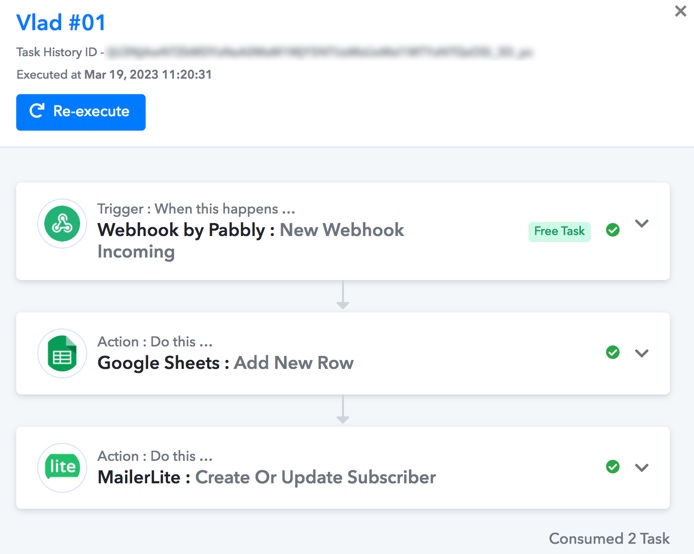Expand the Google Sheets Add New Row step
This screenshot has width=694, height=554.
coord(642,353)
